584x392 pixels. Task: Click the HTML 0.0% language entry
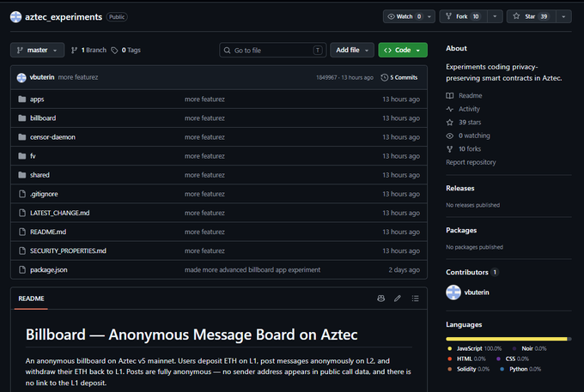466,359
